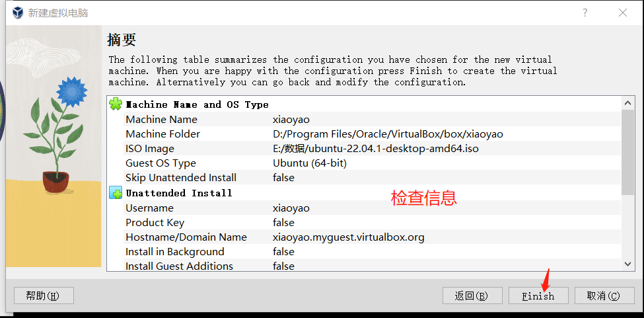Click the 摘要 summary heading
The image size is (644, 318).
coord(122,40)
